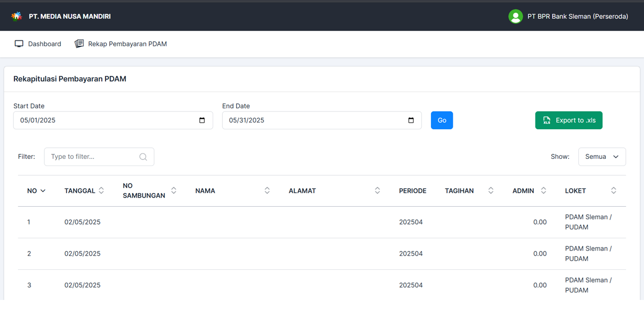
Task: Click the green user avatar icon
Action: [515, 16]
